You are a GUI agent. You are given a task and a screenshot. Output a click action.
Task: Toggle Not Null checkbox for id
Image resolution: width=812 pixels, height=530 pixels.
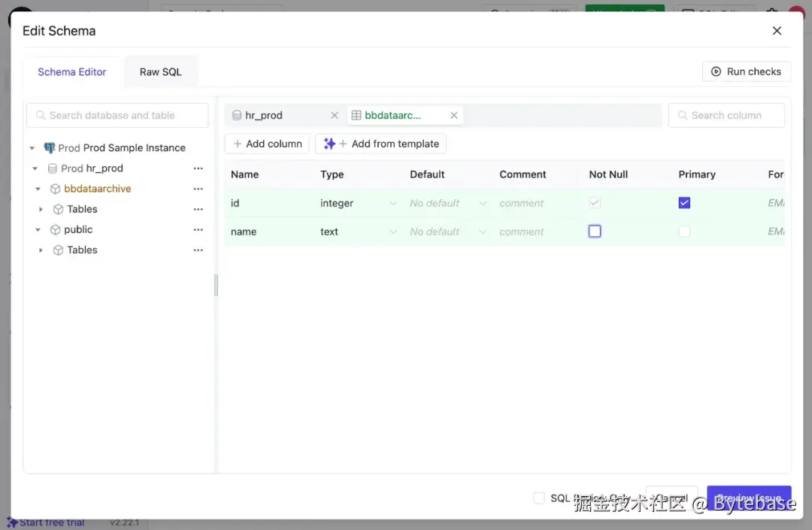click(595, 203)
